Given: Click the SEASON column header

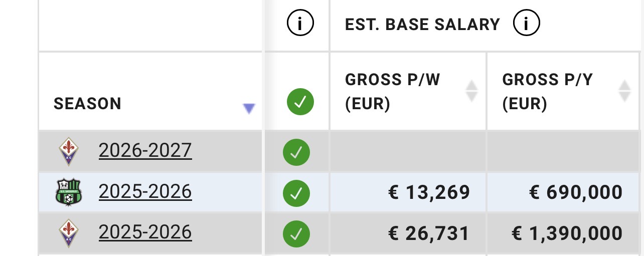Looking at the screenshot, I should click(x=88, y=104).
